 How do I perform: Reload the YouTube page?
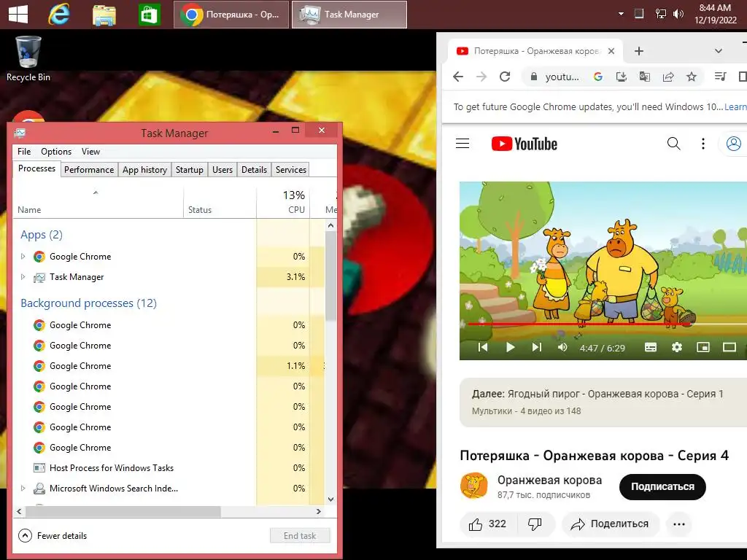tap(505, 77)
